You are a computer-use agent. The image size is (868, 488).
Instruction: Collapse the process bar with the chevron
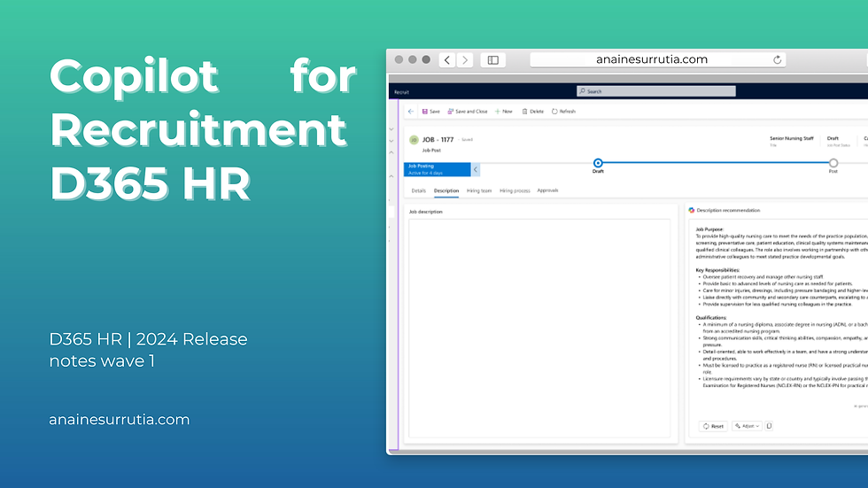tap(476, 169)
